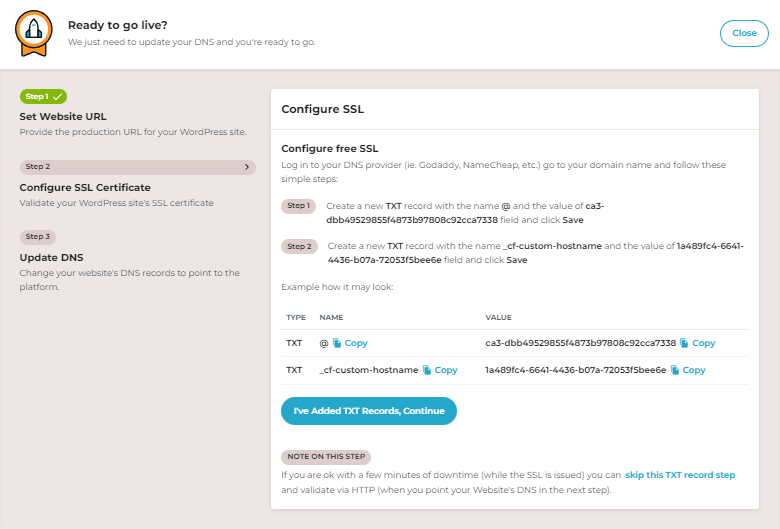Open Set Website URL step
Screen dimensions: 780x529
[x=63, y=117]
